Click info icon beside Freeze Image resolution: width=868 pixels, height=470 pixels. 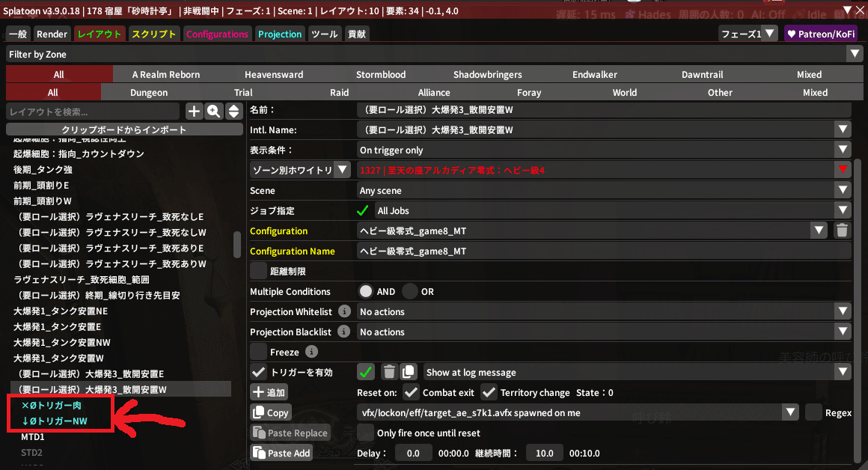tap(312, 352)
